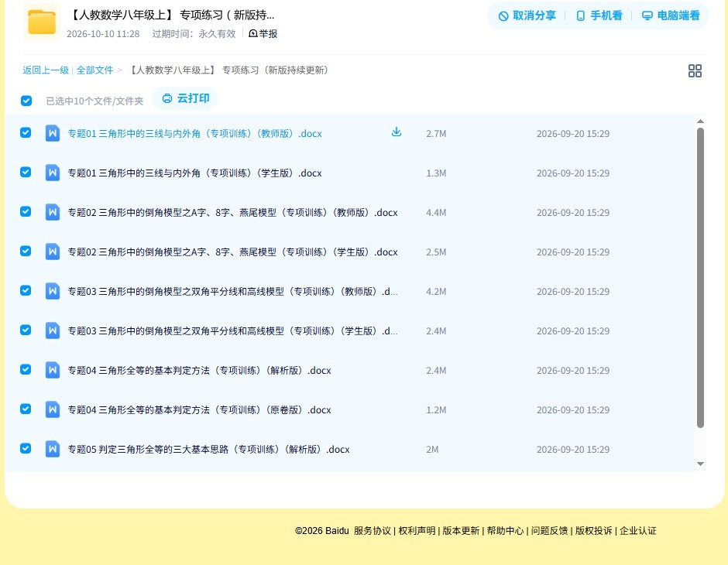Click Word icon of 专题02 教师版 file
The height and width of the screenshot is (565, 728).
tap(53, 212)
